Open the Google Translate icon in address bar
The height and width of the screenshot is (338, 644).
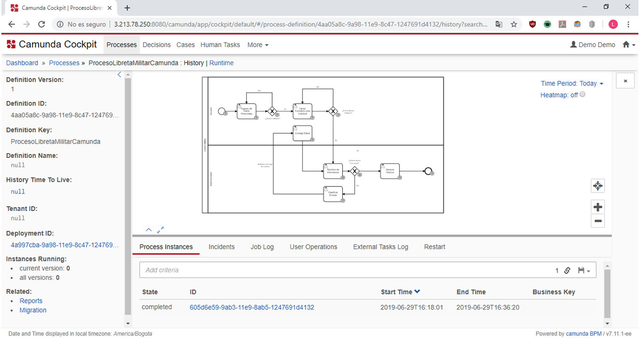pyautogui.click(x=499, y=24)
